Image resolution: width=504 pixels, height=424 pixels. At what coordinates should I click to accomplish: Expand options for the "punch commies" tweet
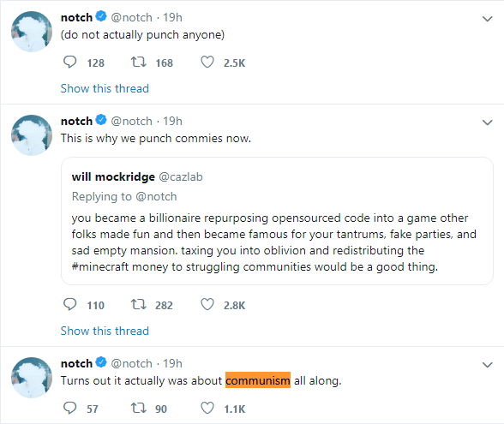coord(487,122)
